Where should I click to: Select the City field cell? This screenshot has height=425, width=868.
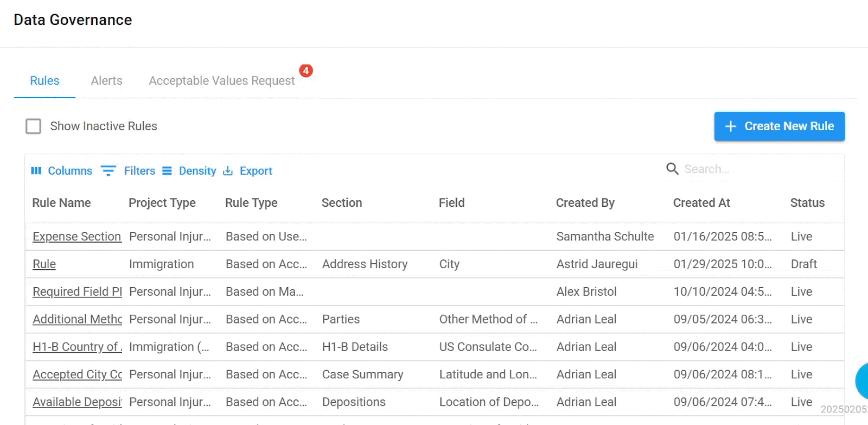[449, 264]
